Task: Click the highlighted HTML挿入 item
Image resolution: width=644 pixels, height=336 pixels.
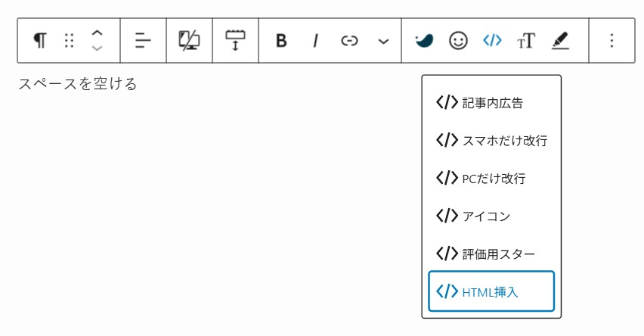Action: pos(491,291)
